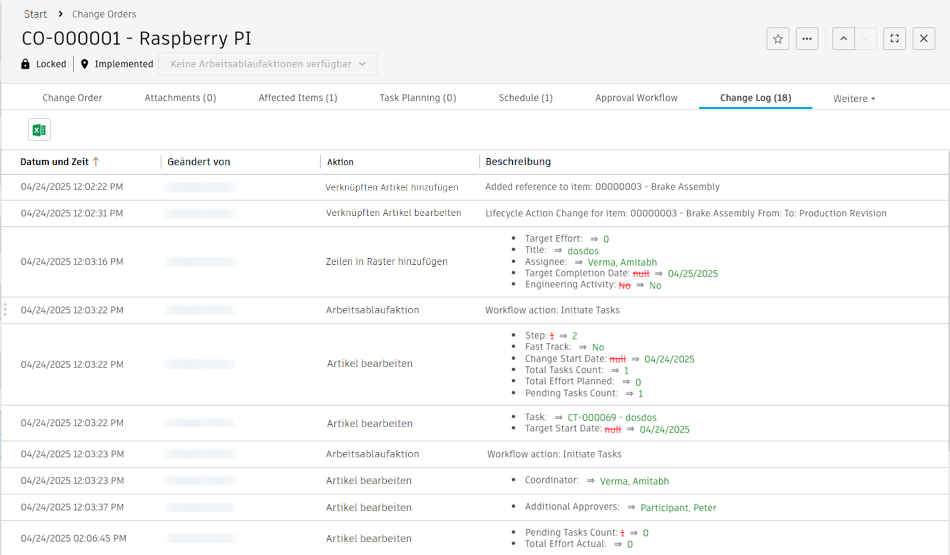The height and width of the screenshot is (555, 950).
Task: Open the row drag handle beside 12:03:22 PM
Action: click(5, 310)
